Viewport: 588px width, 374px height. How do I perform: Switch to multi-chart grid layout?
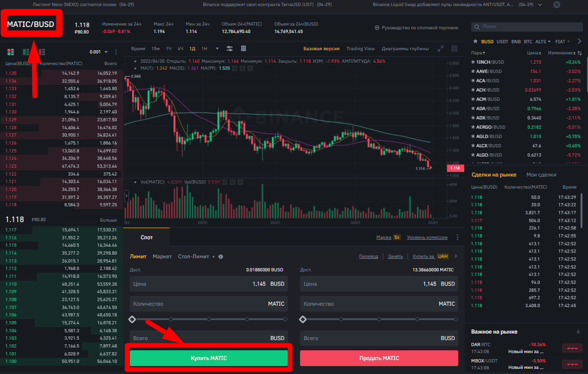point(454,48)
